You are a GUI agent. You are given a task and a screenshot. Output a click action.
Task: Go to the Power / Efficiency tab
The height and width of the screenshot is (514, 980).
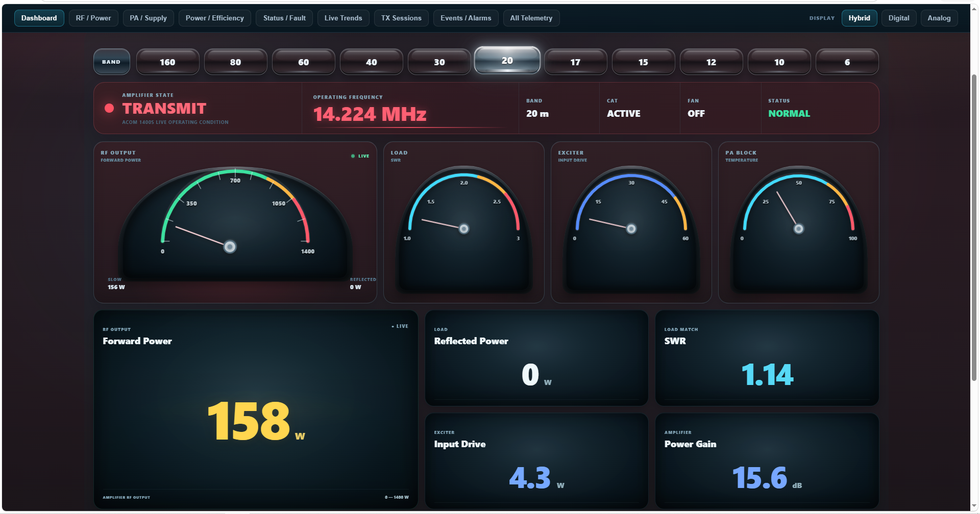point(214,18)
